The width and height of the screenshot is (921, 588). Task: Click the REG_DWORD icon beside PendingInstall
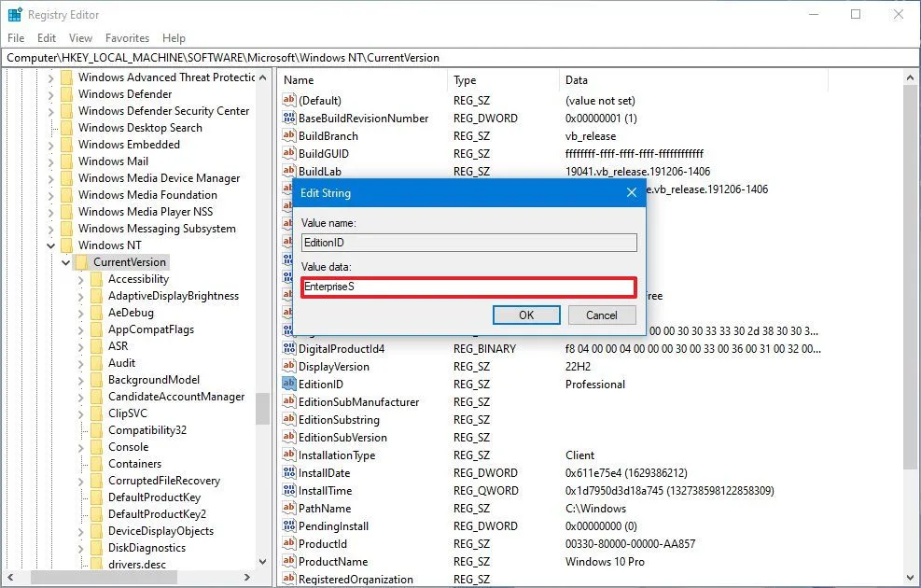288,525
